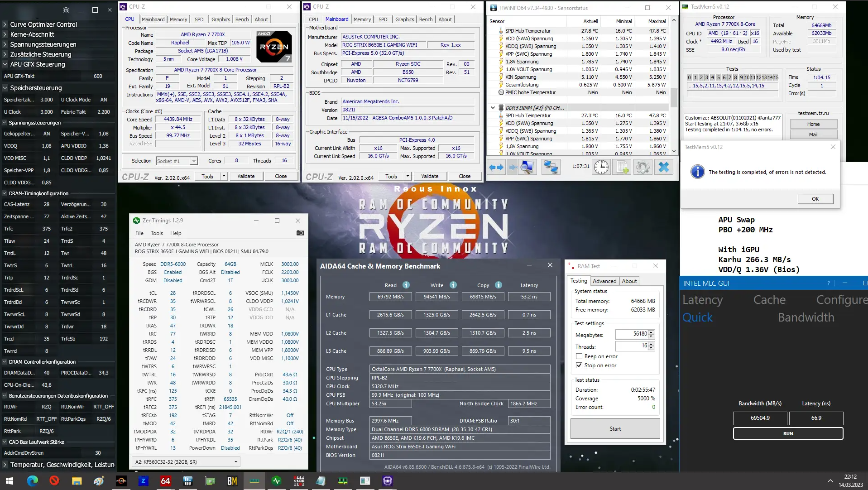Open the About tab in RAM Test

click(629, 281)
